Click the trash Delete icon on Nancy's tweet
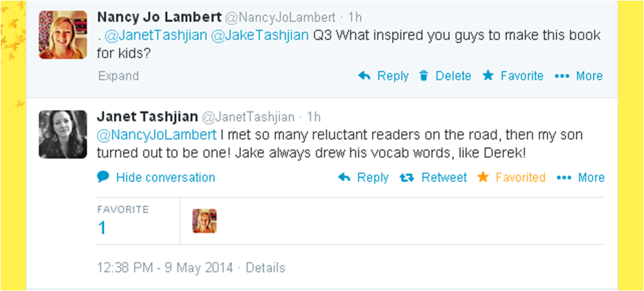644x291 pixels. [x=424, y=76]
